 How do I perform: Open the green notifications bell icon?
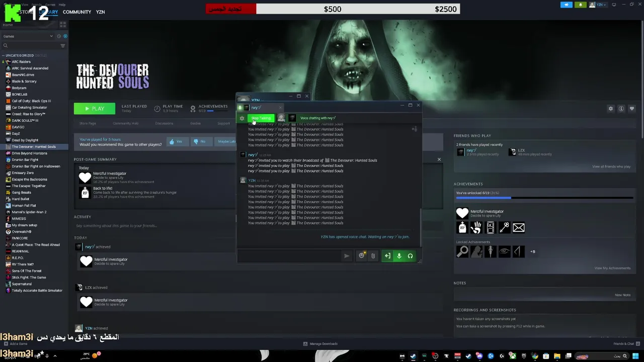pyautogui.click(x=580, y=5)
